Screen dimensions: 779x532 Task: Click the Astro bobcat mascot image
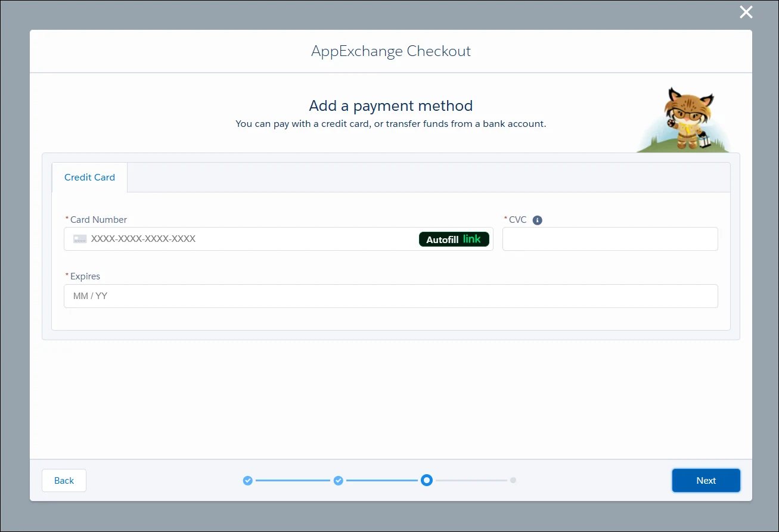(x=684, y=120)
